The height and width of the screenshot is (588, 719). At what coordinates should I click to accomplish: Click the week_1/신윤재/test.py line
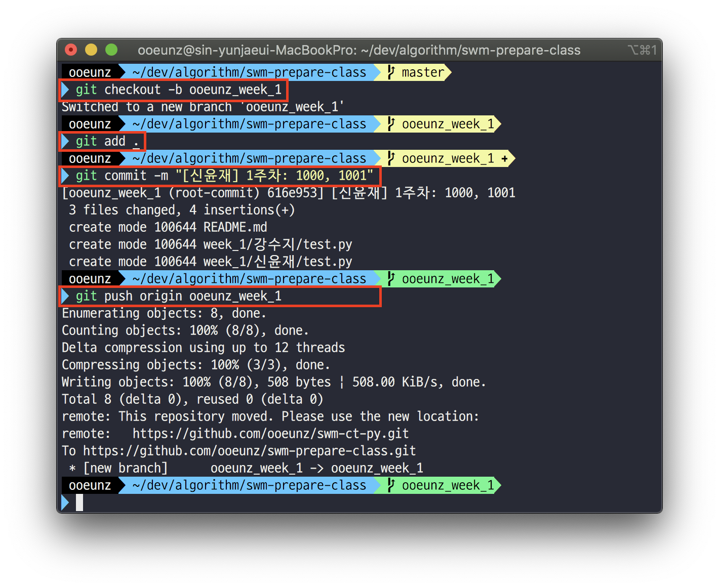(x=211, y=262)
